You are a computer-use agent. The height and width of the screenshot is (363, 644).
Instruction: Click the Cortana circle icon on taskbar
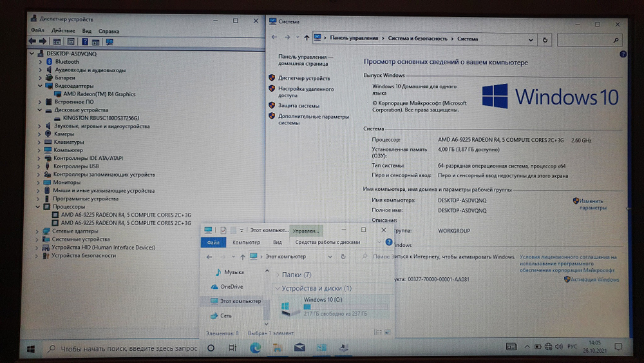point(211,348)
